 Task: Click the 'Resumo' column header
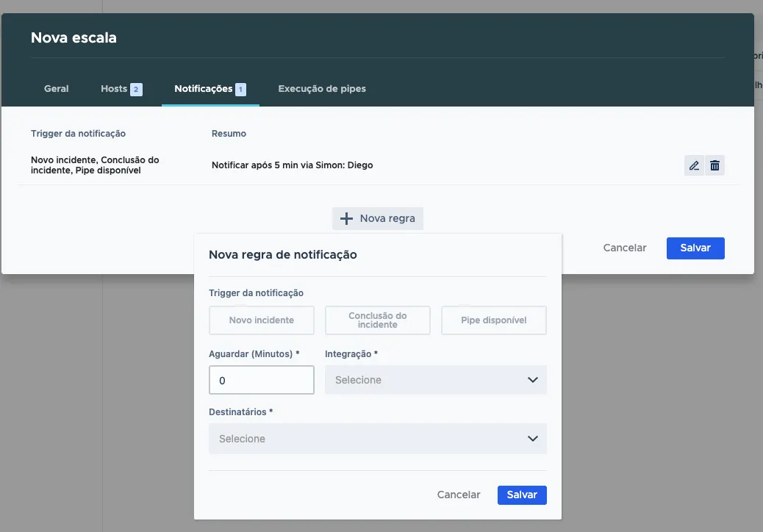(229, 134)
